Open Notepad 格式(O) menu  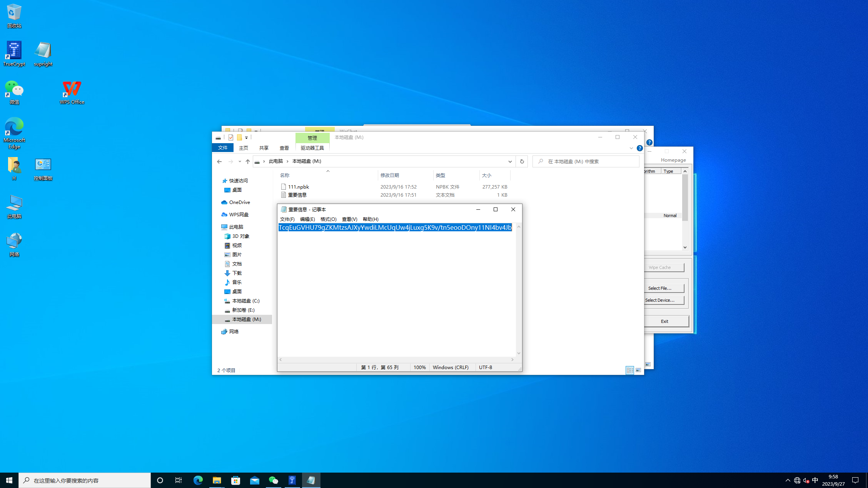[328, 219]
